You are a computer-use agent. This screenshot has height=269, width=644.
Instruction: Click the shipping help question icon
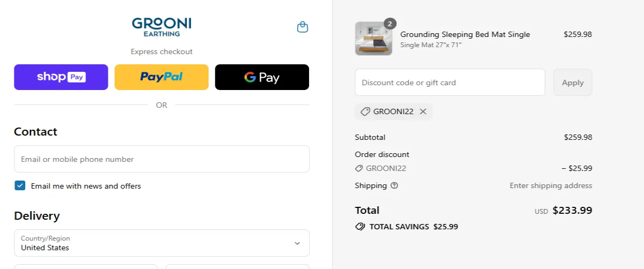394,185
